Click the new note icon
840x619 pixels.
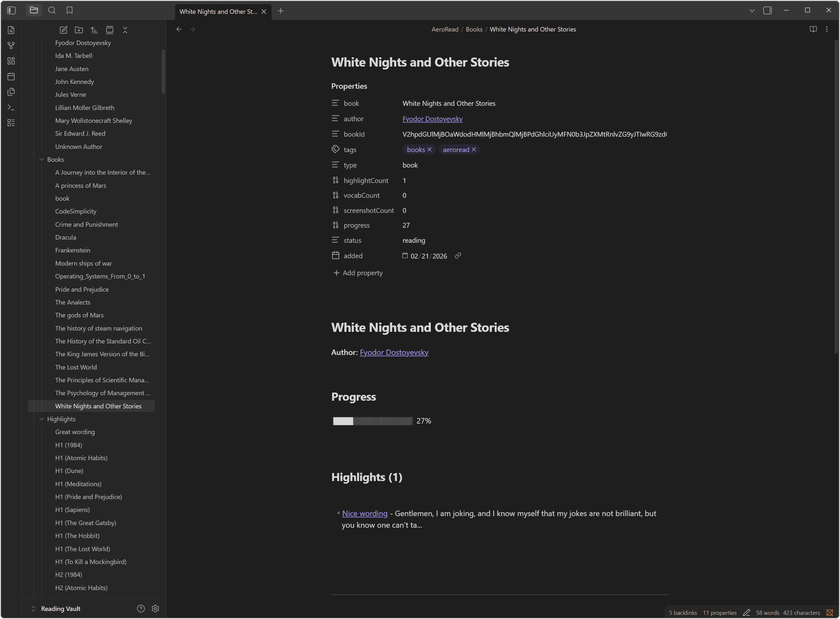click(x=63, y=30)
